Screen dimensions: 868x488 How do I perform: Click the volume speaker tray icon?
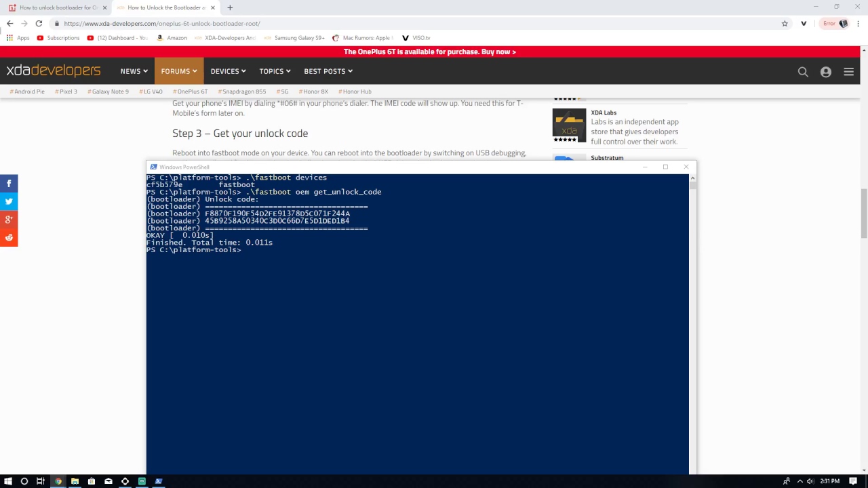(x=810, y=481)
